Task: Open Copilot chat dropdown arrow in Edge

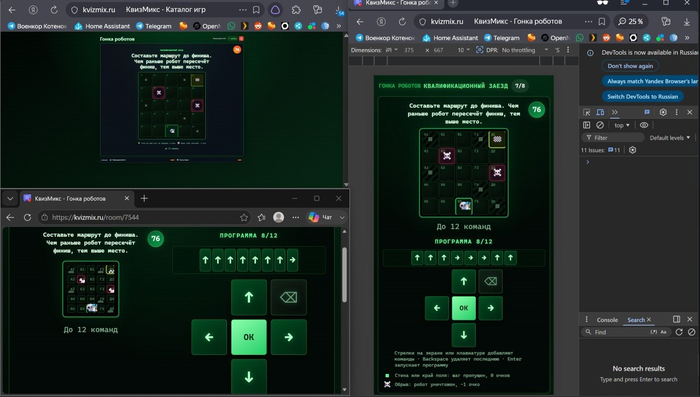Action: pyautogui.click(x=342, y=217)
